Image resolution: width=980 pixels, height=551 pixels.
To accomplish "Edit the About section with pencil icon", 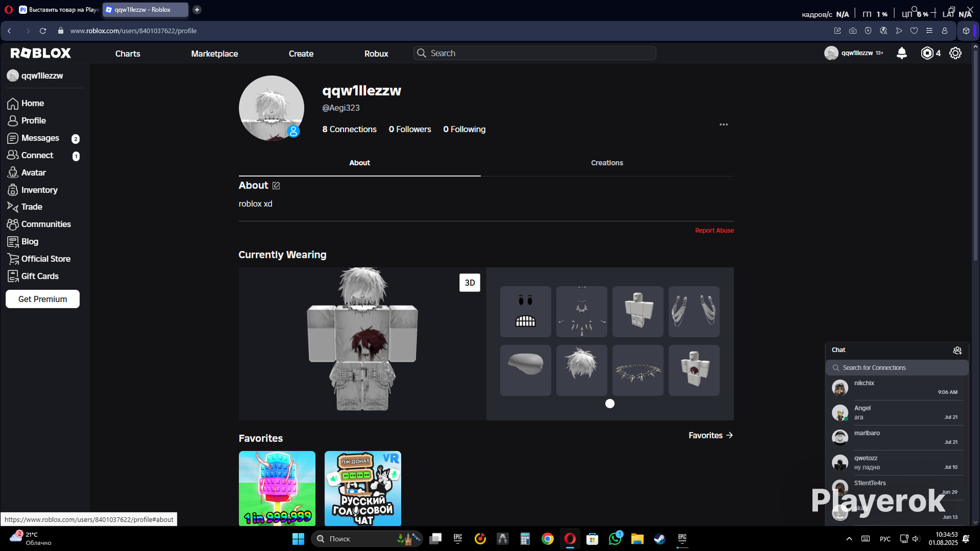I will [276, 186].
